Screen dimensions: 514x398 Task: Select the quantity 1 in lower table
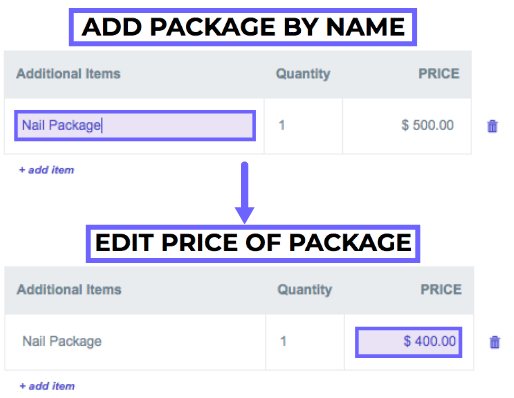[x=283, y=341]
